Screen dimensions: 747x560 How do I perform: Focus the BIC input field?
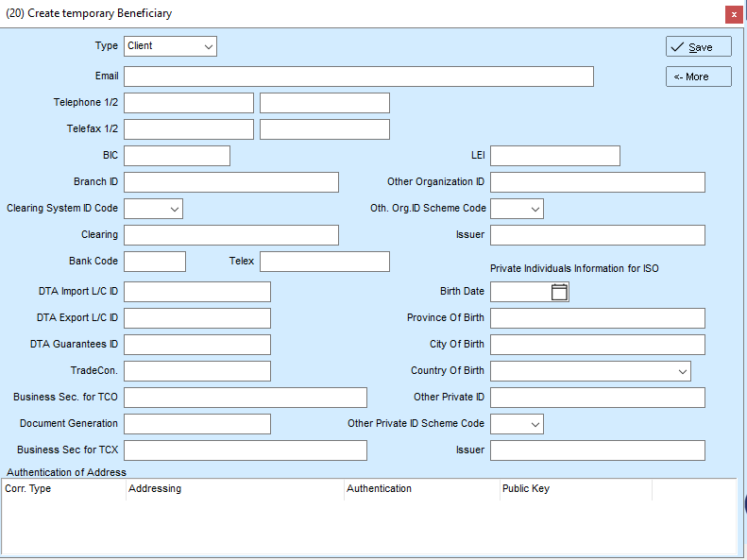click(x=177, y=156)
